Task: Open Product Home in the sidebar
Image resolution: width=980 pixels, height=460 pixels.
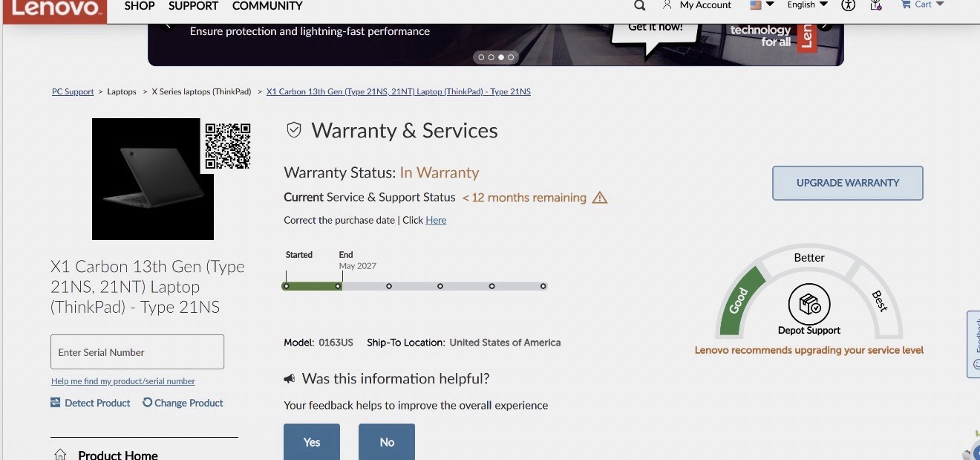Action: tap(118, 455)
